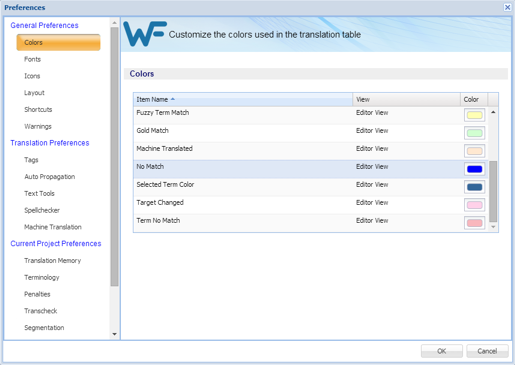Select Text Tools preferences

pyautogui.click(x=39, y=193)
